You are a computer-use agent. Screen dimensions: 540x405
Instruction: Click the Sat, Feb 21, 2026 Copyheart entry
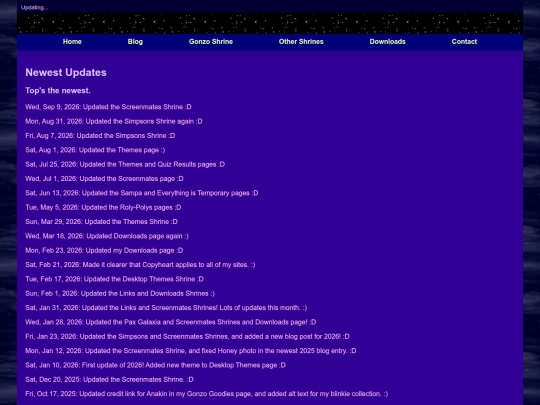(x=140, y=265)
